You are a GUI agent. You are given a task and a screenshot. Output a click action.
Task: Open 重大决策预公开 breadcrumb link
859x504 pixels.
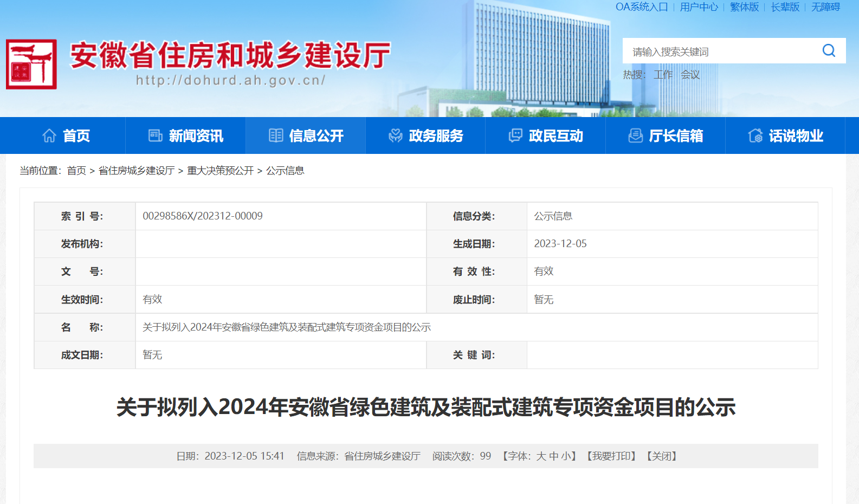(220, 171)
